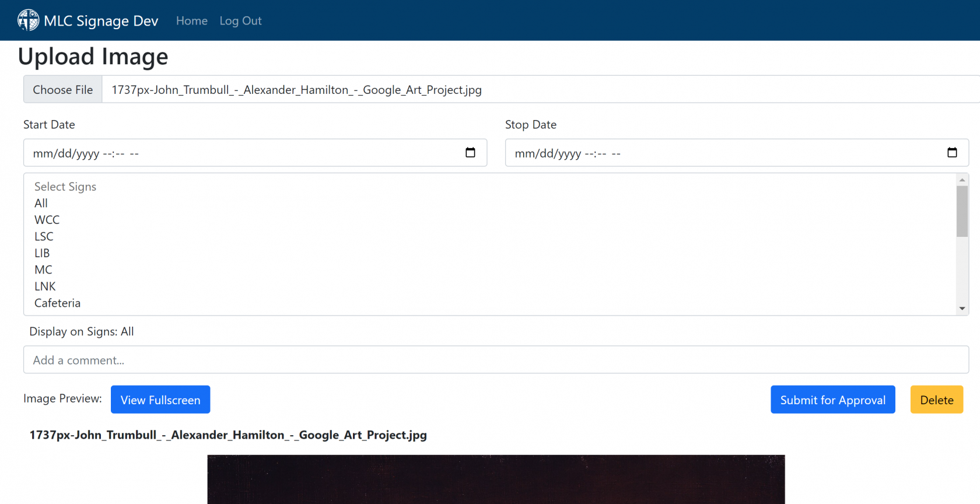Viewport: 980px width, 504px height.
Task: Click View Fullscreen button
Action: click(x=160, y=400)
